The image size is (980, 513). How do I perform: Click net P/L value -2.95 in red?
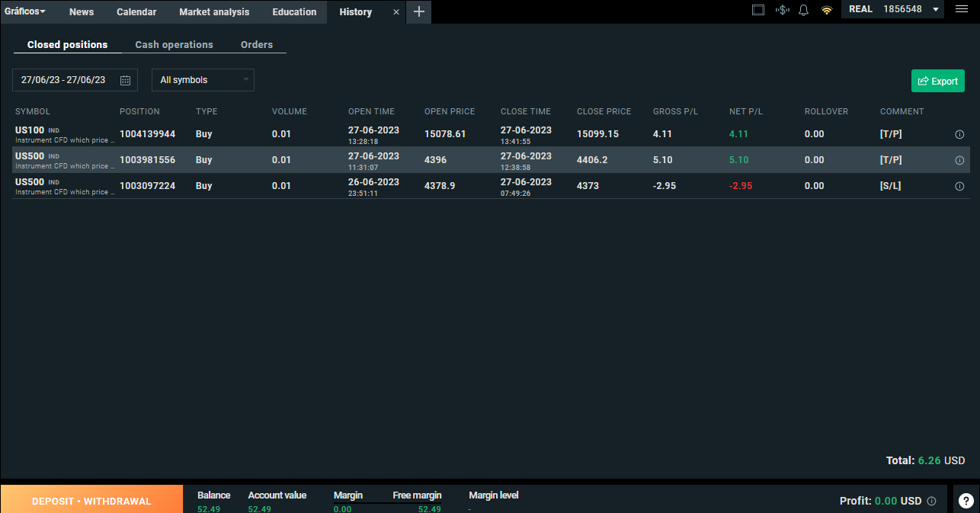(741, 186)
